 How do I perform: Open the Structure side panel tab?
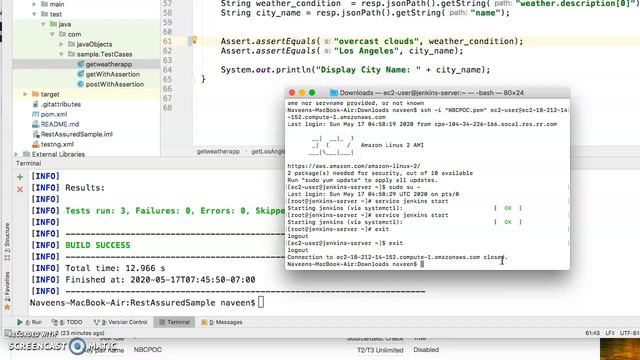pos(7,242)
